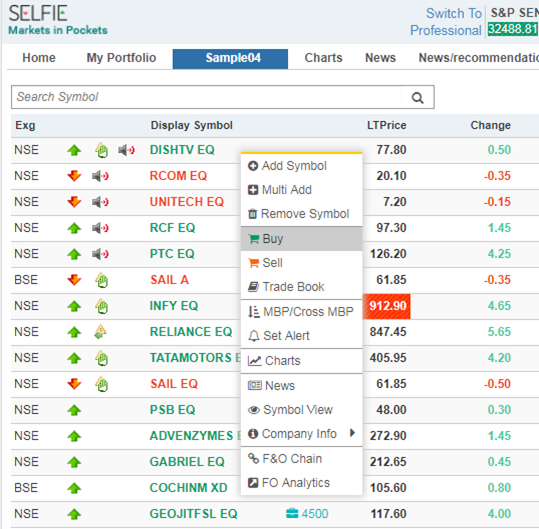Viewport: 539px width, 529px height.
Task: Click the Display Symbol column header
Action: coord(191,125)
